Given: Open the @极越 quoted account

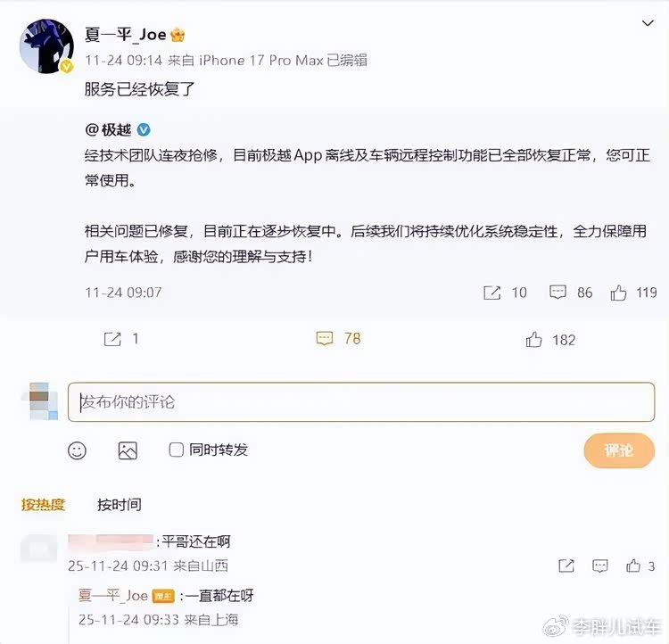Looking at the screenshot, I should (x=108, y=129).
